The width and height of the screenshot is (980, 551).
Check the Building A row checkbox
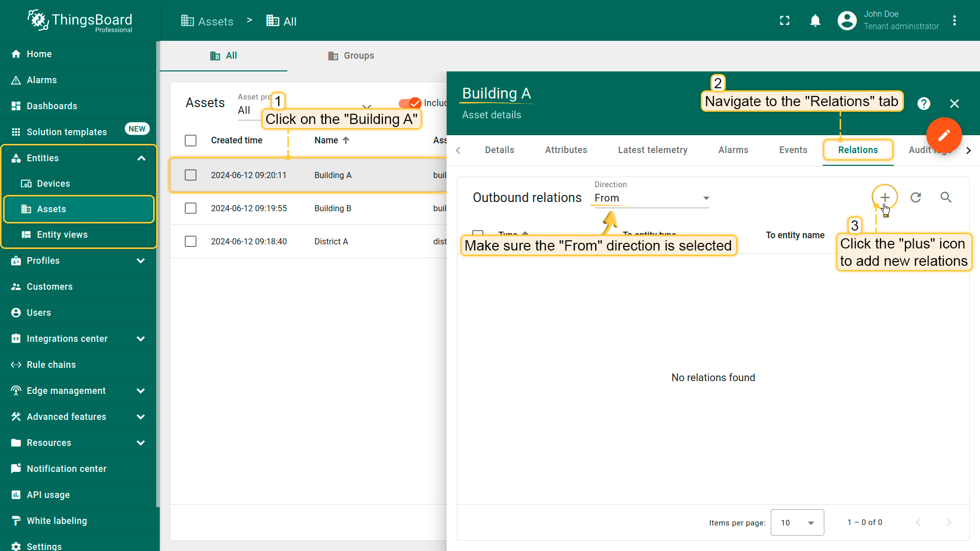tap(190, 175)
